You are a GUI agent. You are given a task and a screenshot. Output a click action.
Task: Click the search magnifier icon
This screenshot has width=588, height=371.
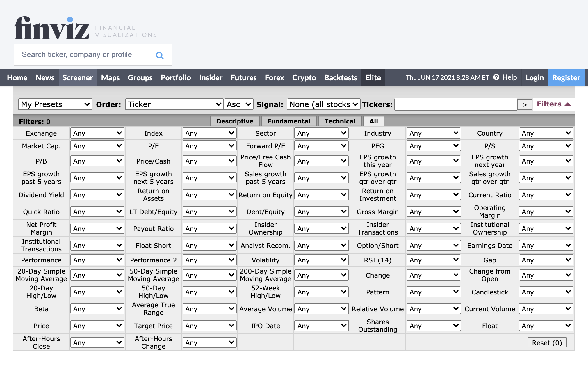coord(160,56)
